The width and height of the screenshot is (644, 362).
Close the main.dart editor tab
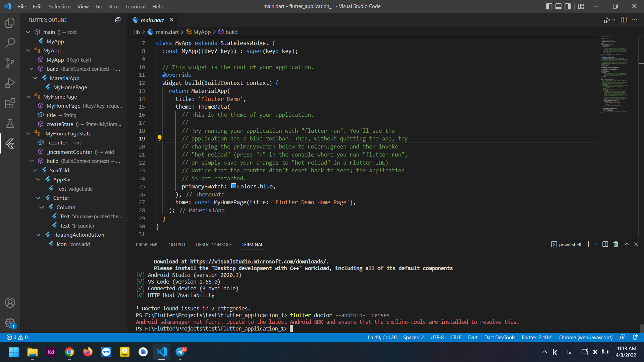pyautogui.click(x=171, y=20)
